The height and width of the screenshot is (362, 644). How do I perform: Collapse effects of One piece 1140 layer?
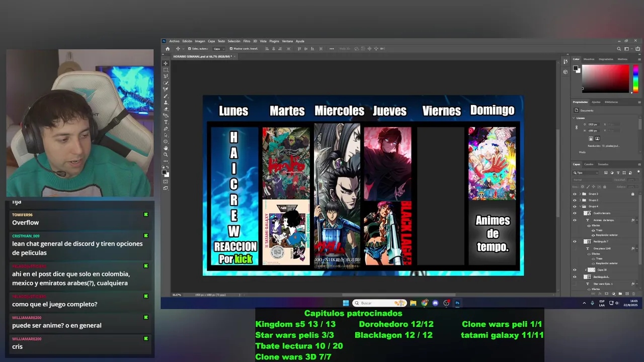coord(637,248)
